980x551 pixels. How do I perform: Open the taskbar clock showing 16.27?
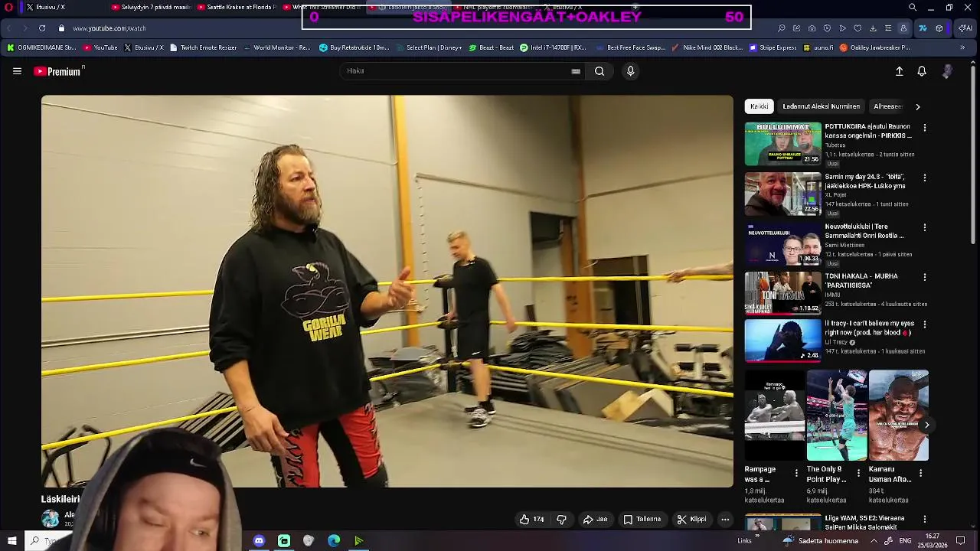[932, 540]
